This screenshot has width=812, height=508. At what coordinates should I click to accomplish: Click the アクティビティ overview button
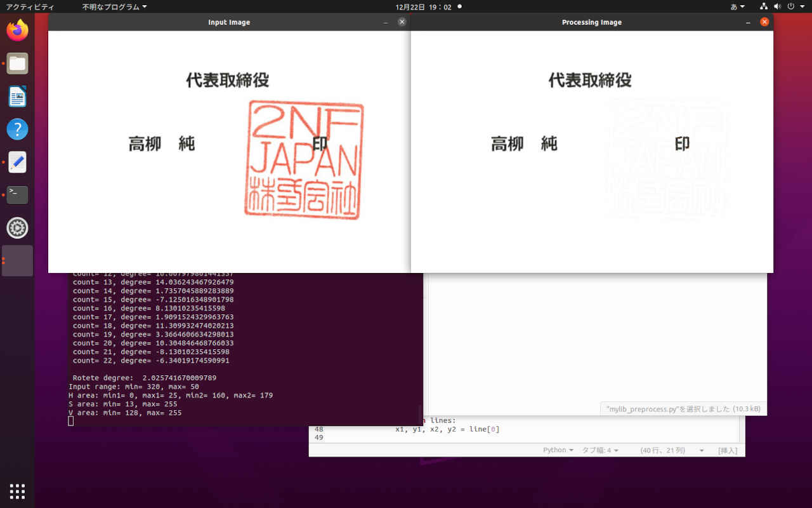tap(30, 7)
